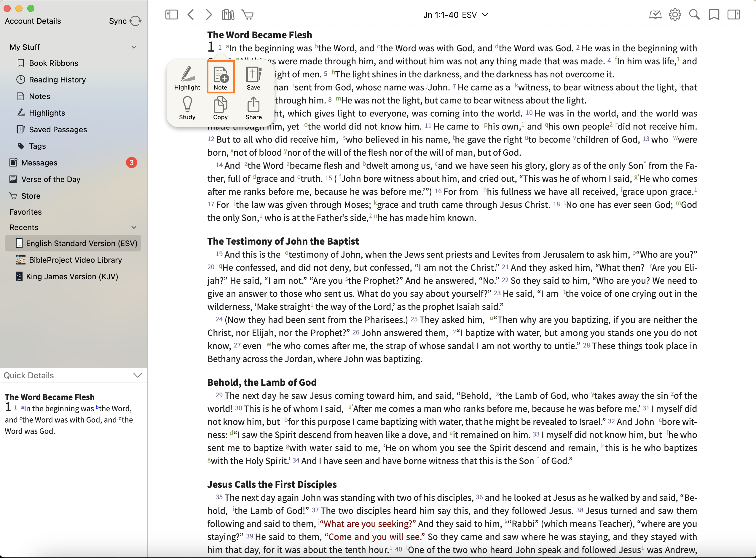
Task: Choose Save in the verse popup
Action: (253, 78)
